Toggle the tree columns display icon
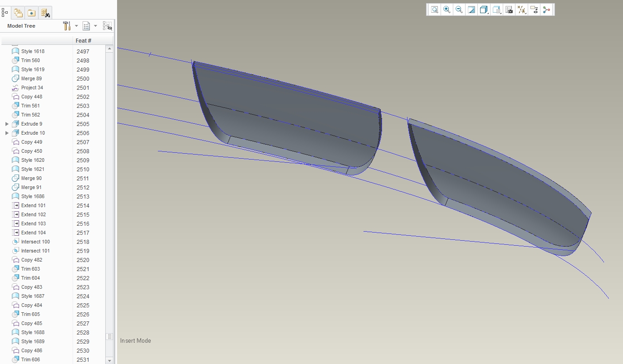 click(x=108, y=26)
